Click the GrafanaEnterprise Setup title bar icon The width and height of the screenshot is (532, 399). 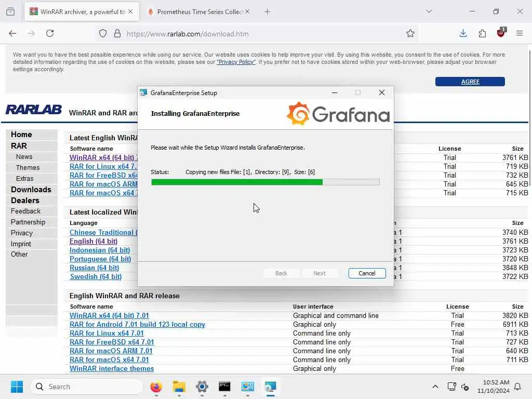coord(143,92)
